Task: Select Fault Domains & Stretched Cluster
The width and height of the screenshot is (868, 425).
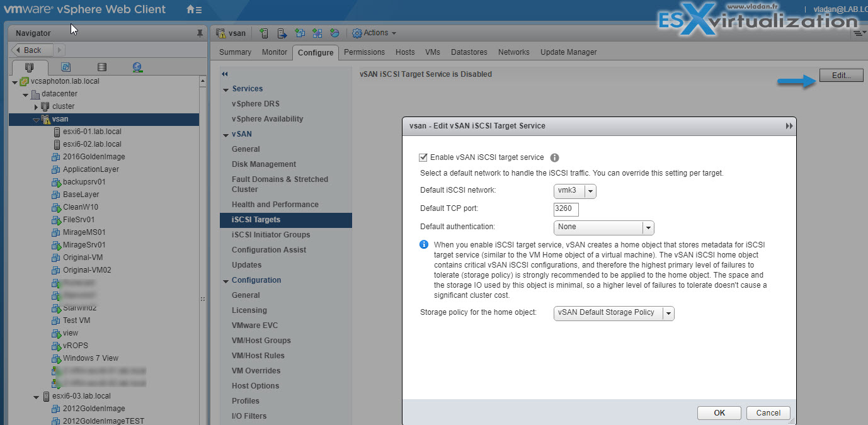Action: click(280, 184)
